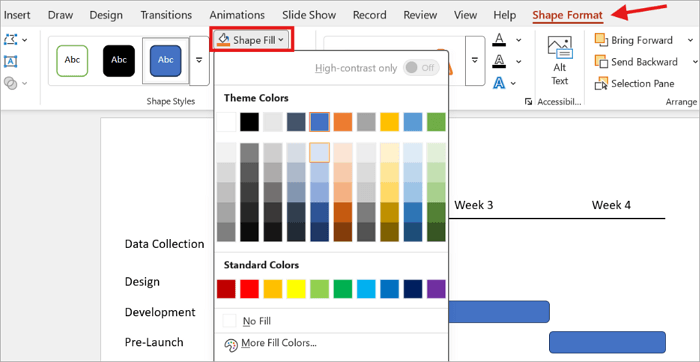Pick the gold theme color swatch
Image resolution: width=700 pixels, height=362 pixels.
tap(390, 122)
